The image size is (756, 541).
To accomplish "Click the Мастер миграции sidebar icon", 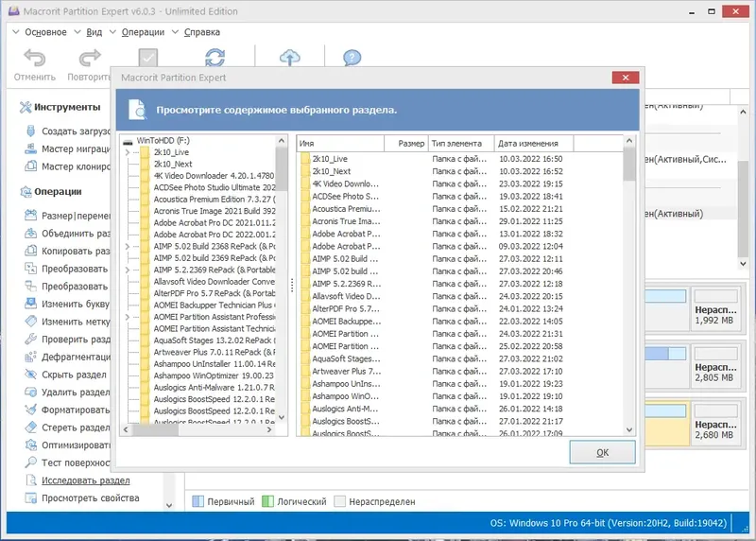I will (31, 148).
